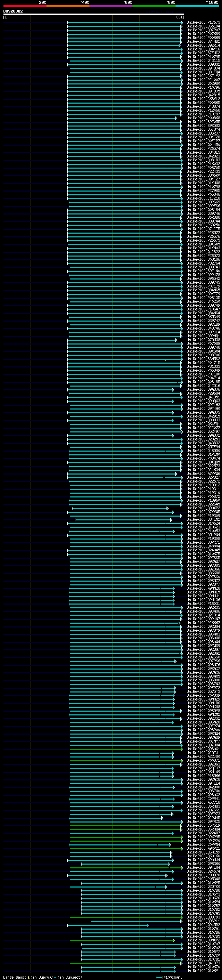Click the purple ~60% identity legend segment
Image resolution: width=222 pixels, height=980 pixels.
coord(111,6)
